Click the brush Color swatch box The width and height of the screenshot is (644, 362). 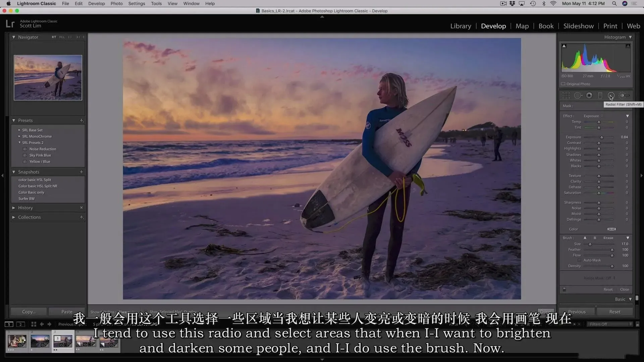(x=611, y=229)
